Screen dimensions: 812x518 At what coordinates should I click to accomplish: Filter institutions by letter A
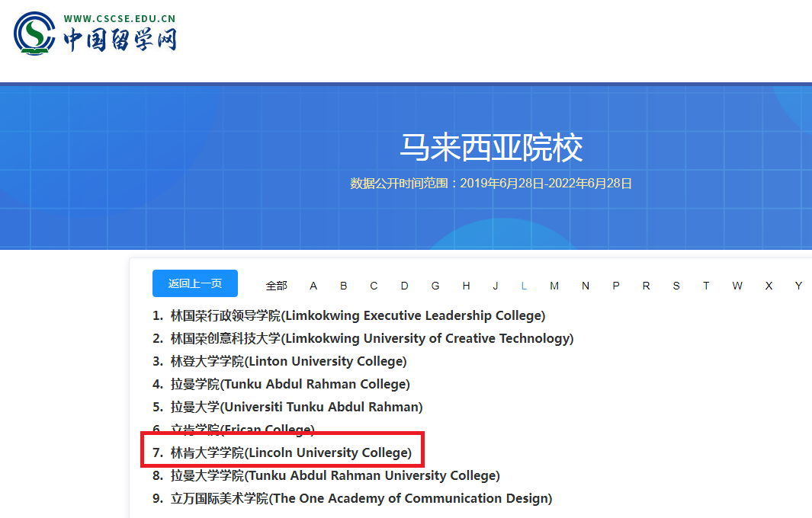[313, 286]
